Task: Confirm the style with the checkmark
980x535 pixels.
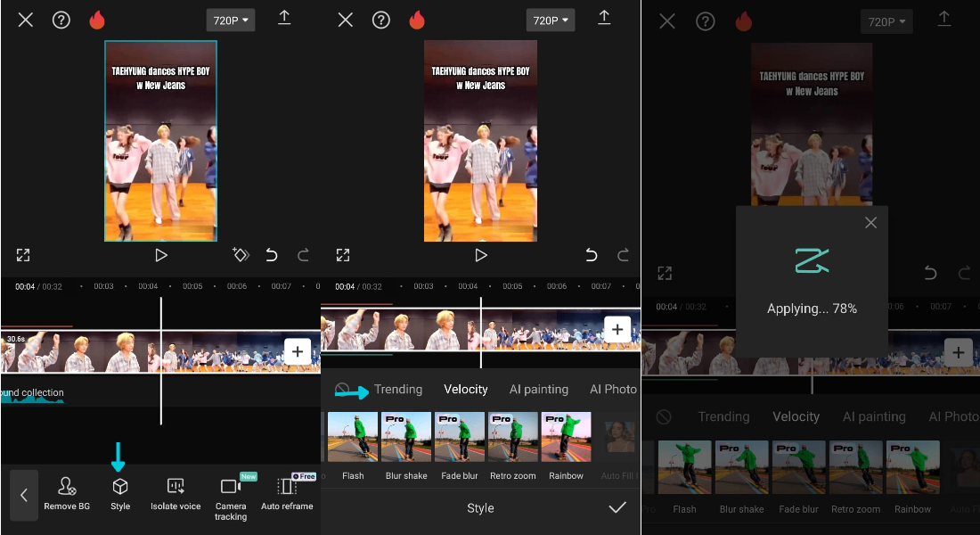Action: (x=617, y=507)
